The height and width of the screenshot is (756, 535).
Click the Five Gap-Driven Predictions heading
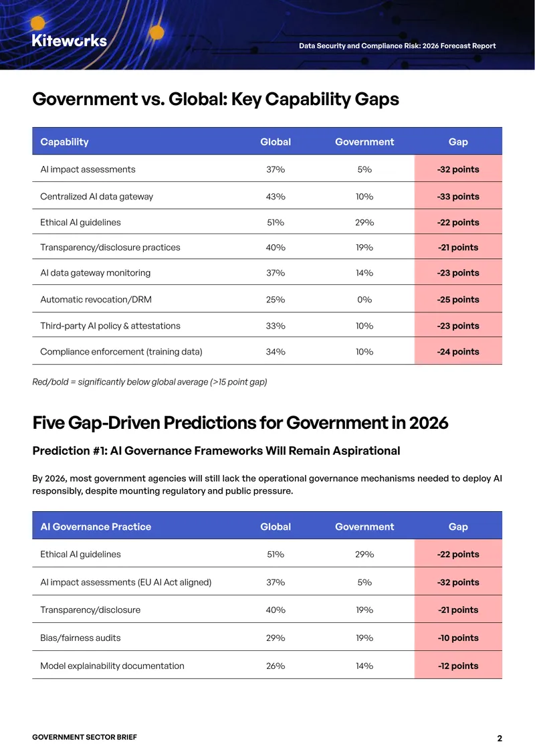(240, 423)
